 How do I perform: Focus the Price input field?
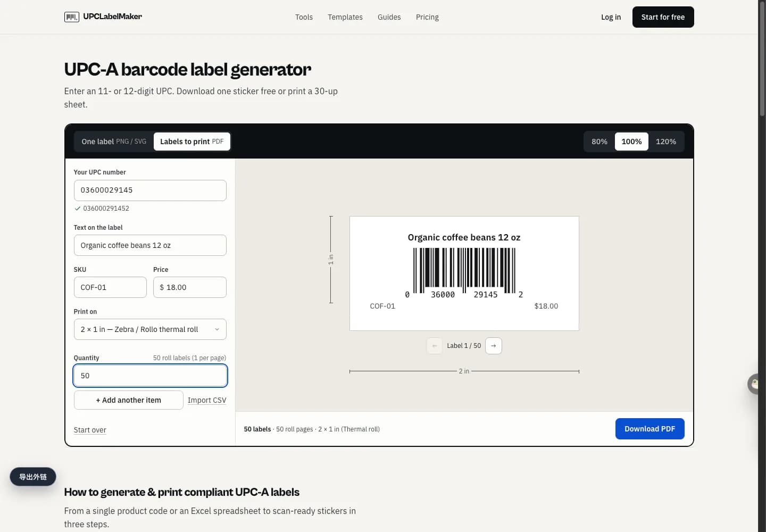point(190,287)
